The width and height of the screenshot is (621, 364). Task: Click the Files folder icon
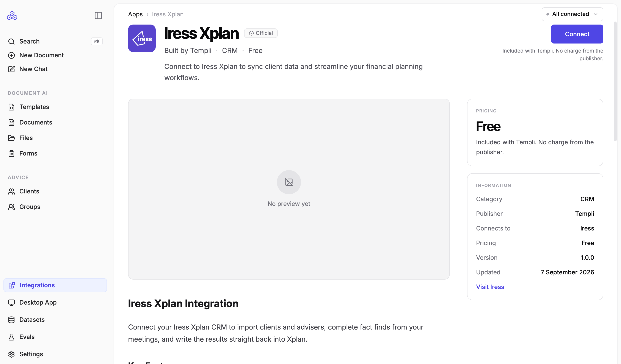point(11,138)
